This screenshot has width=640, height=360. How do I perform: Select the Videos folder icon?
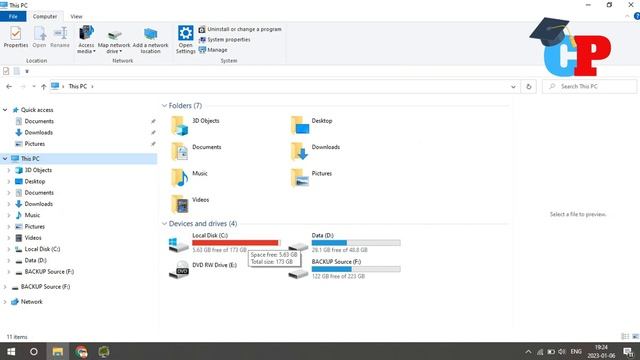point(179,204)
